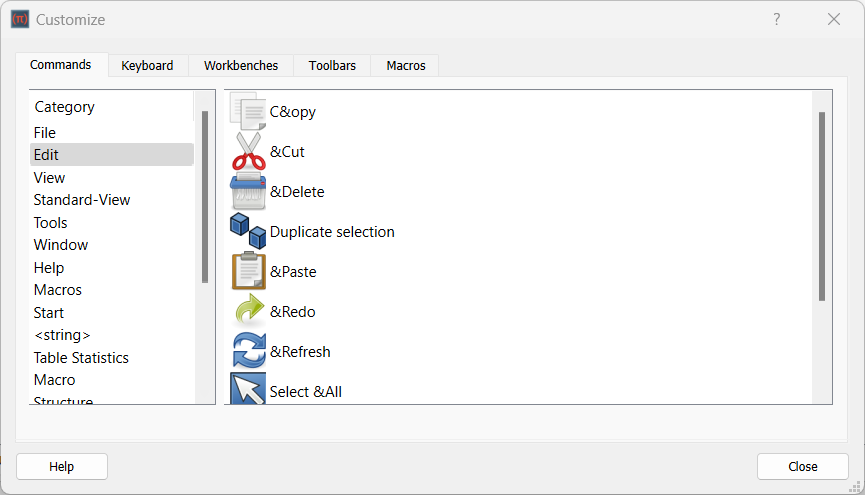865x495 pixels.
Task: Select the Duplicate selection cubes icon
Action: pyautogui.click(x=248, y=231)
